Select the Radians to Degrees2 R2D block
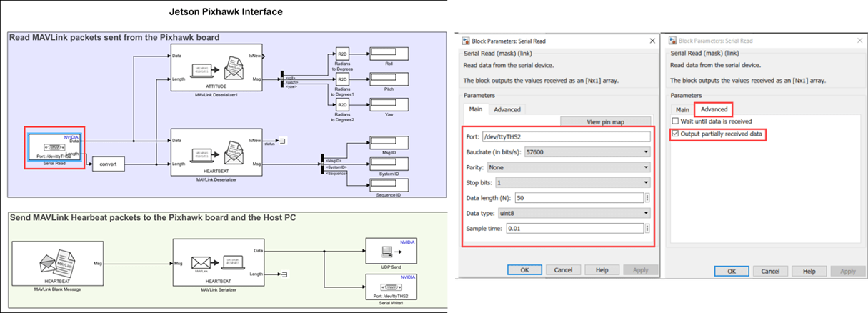The image size is (868, 313). click(x=341, y=105)
